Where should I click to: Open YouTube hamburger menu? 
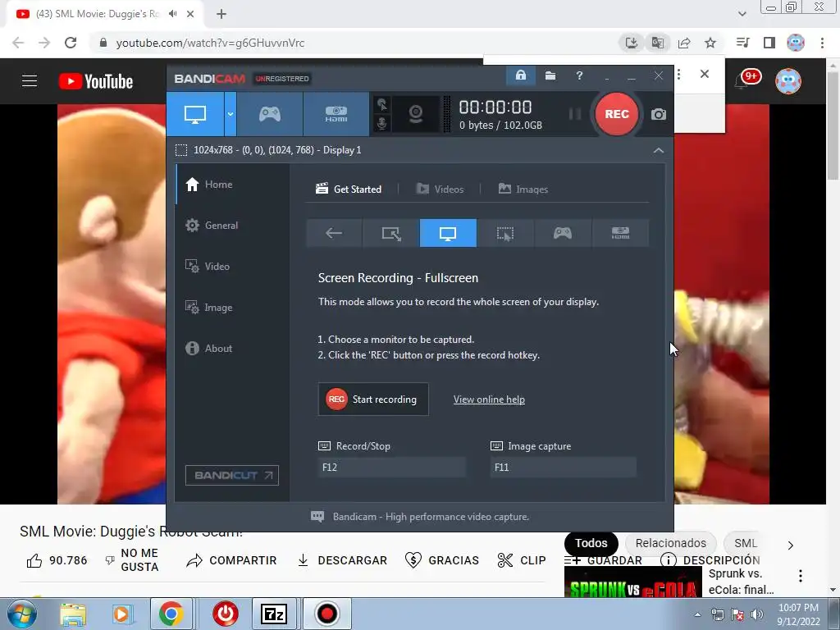[x=30, y=81]
